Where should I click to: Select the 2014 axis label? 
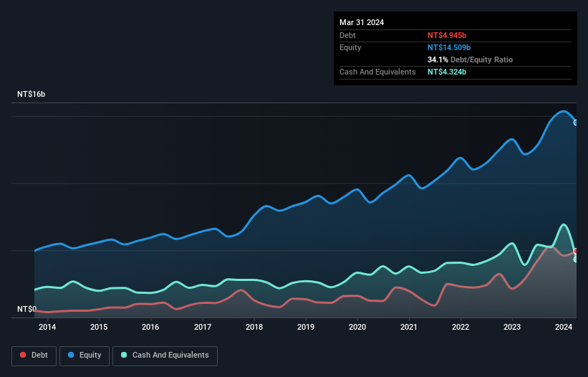click(47, 327)
